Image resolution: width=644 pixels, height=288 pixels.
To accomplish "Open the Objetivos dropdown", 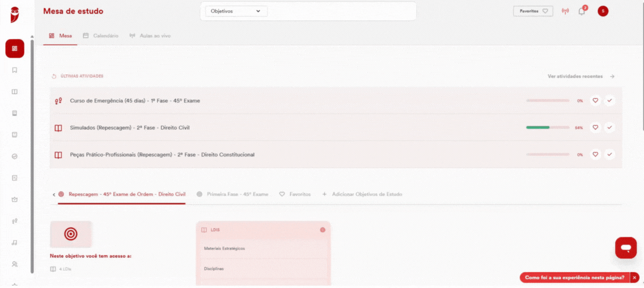I will 236,11.
